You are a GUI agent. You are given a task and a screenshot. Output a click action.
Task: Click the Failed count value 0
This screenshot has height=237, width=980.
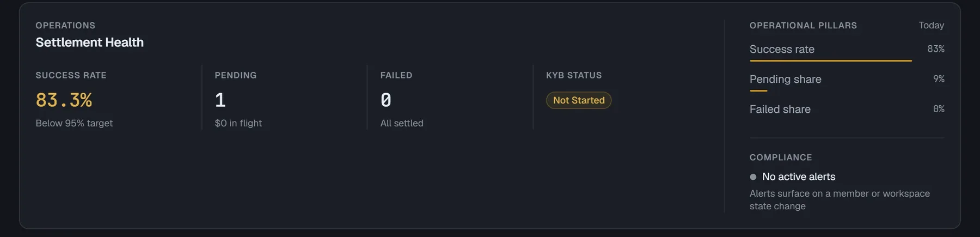click(x=385, y=100)
